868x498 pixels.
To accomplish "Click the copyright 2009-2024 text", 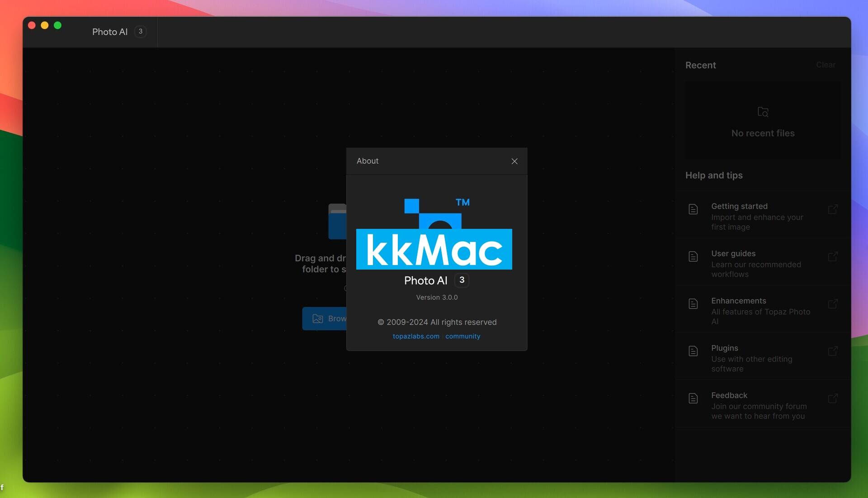I will coord(437,323).
